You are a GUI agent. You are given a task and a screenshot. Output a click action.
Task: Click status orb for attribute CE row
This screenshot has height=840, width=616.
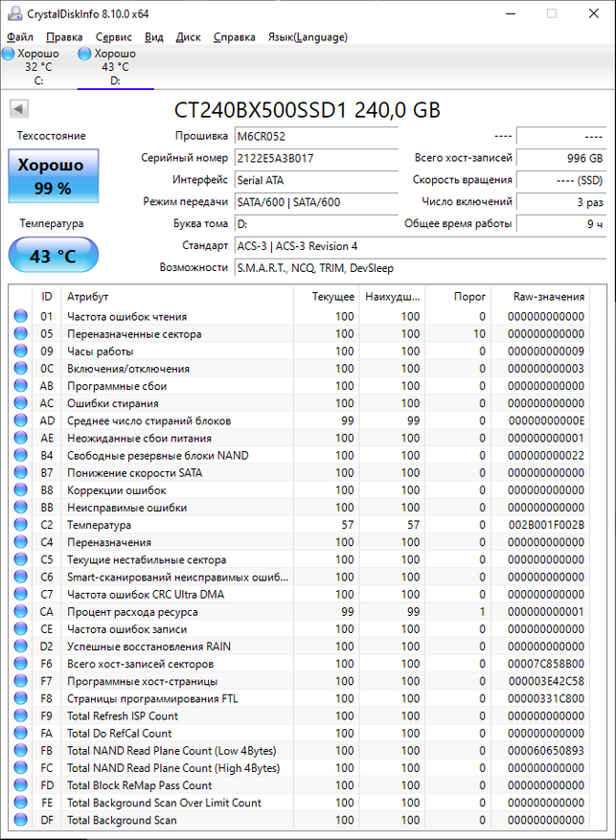tap(21, 628)
